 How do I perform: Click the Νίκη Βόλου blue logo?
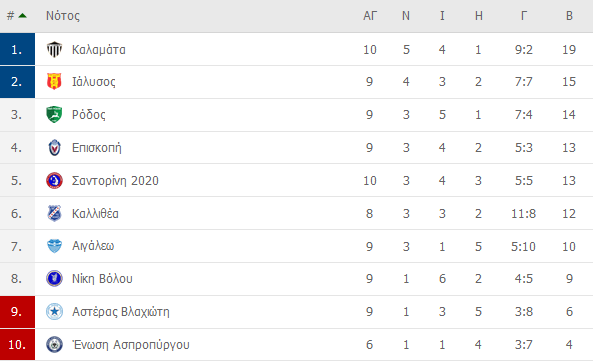[54, 279]
